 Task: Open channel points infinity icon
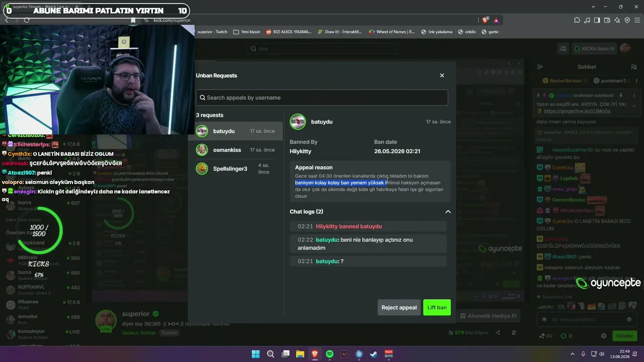pyautogui.click(x=545, y=336)
